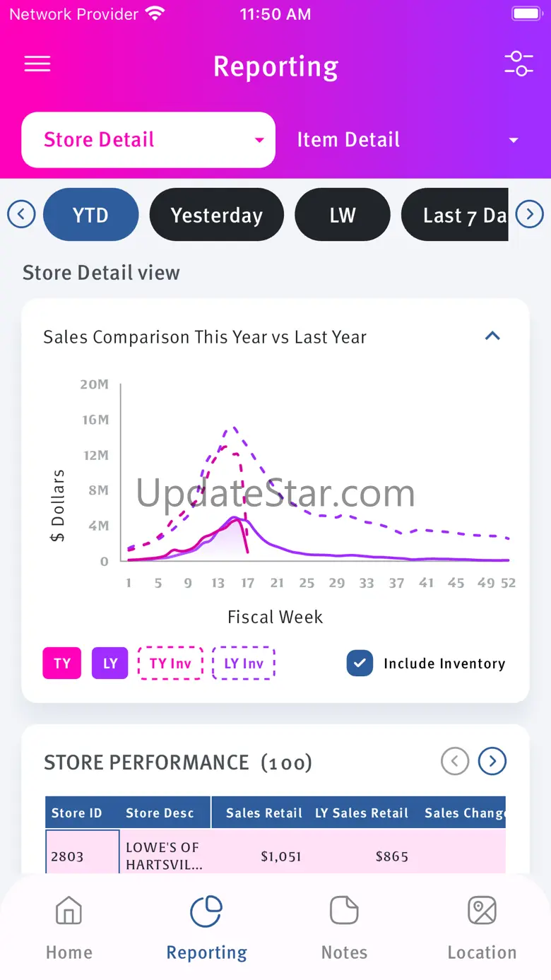551x980 pixels.
Task: Toggle the LY Inv legend series
Action: click(244, 663)
